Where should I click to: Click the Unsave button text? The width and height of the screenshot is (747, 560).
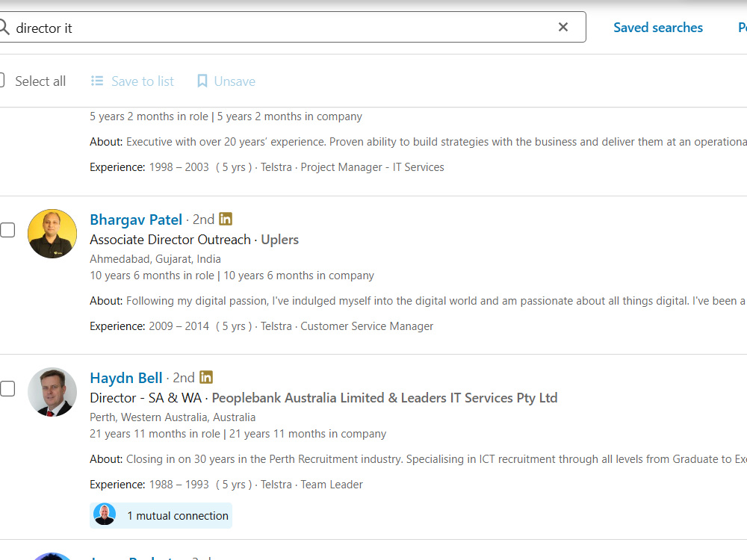(x=235, y=81)
